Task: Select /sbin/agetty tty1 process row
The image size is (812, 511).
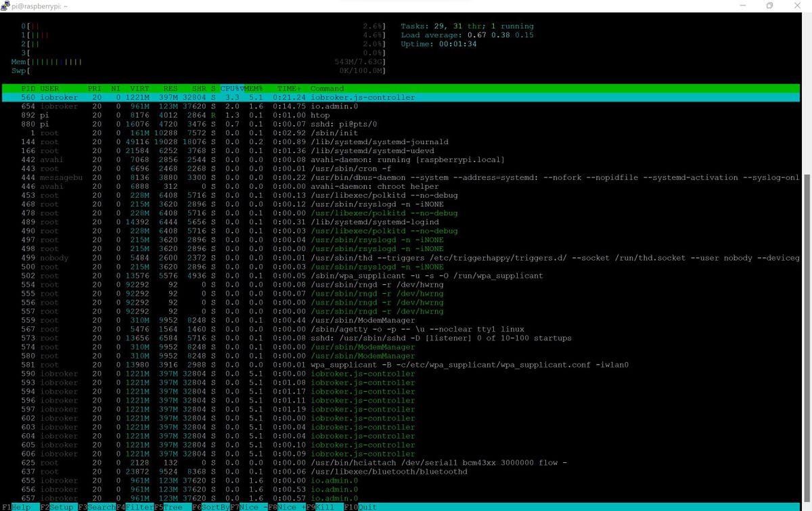Action: [x=402, y=329]
